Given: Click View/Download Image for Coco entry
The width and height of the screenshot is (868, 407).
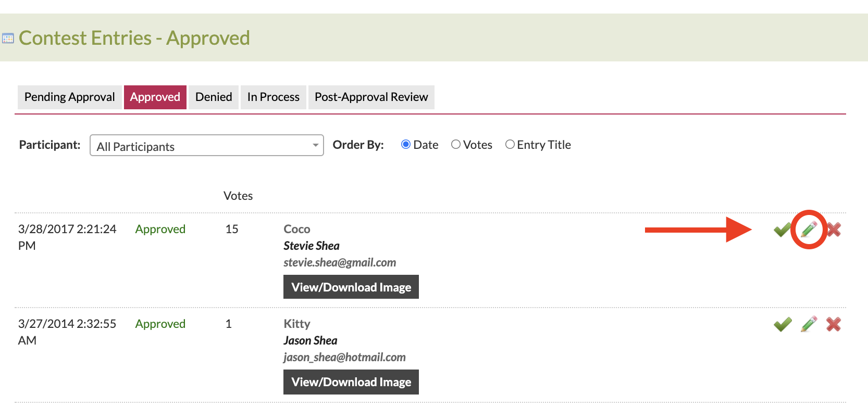Looking at the screenshot, I should (x=351, y=287).
